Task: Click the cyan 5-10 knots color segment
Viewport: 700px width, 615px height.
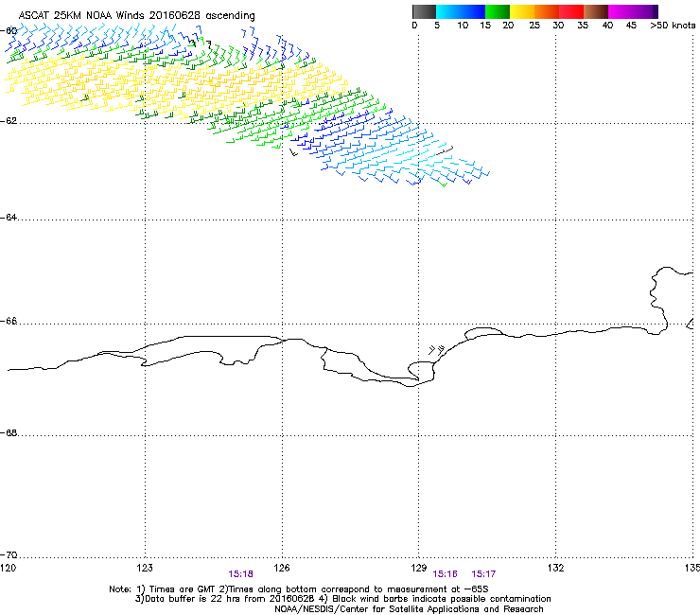Action: pyautogui.click(x=448, y=11)
